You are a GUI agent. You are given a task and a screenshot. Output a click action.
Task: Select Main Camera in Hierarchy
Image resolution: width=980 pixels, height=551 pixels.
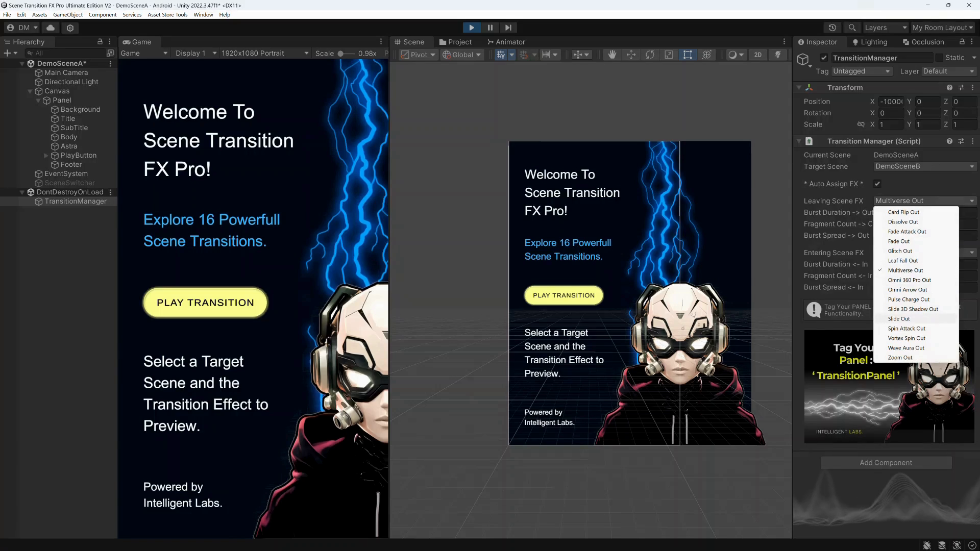click(66, 73)
